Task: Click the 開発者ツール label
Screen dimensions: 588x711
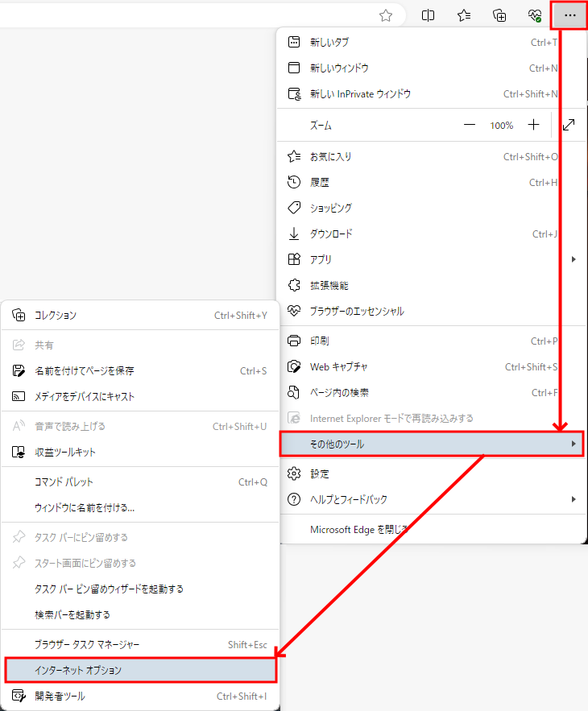Action: point(60,696)
